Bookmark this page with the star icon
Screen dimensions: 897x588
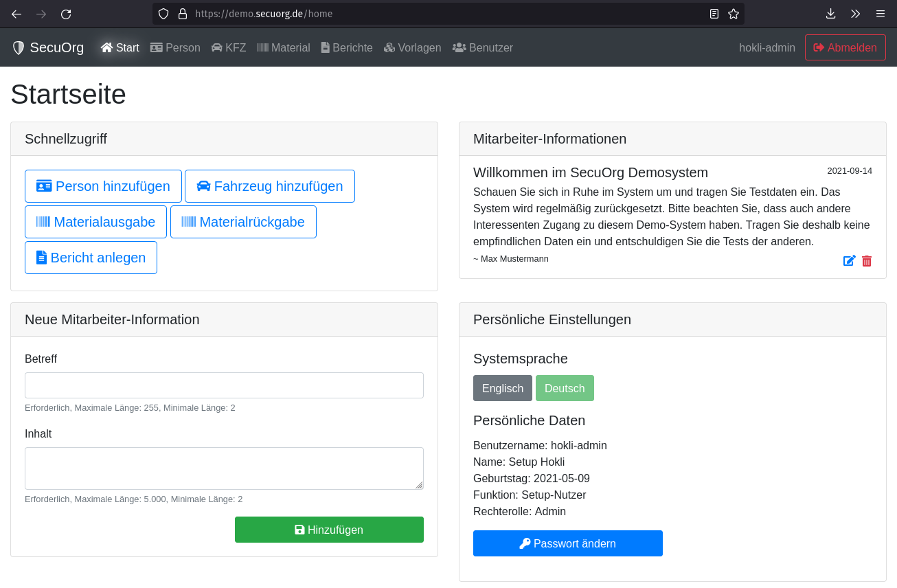point(734,14)
